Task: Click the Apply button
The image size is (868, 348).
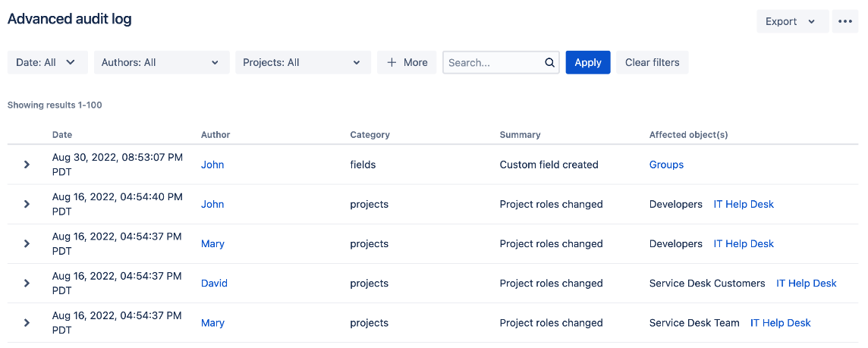Action: pos(588,62)
